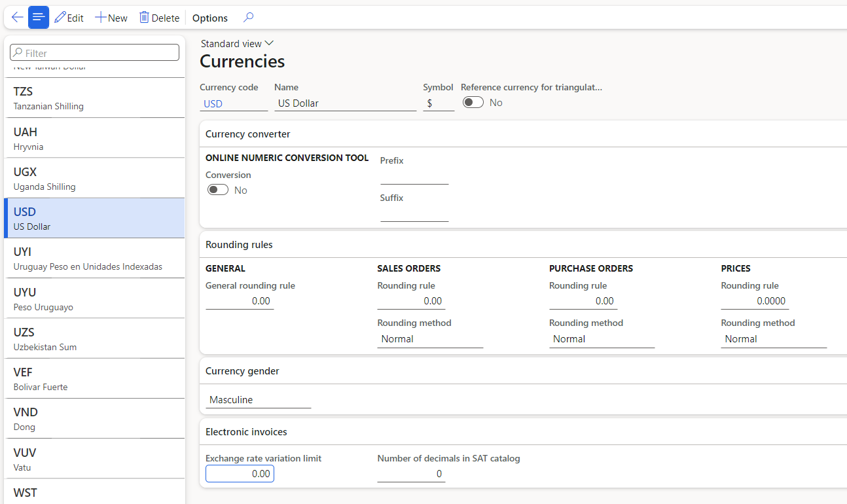Focus the Filter box in list pane
The width and height of the screenshot is (847, 504).
(94, 53)
